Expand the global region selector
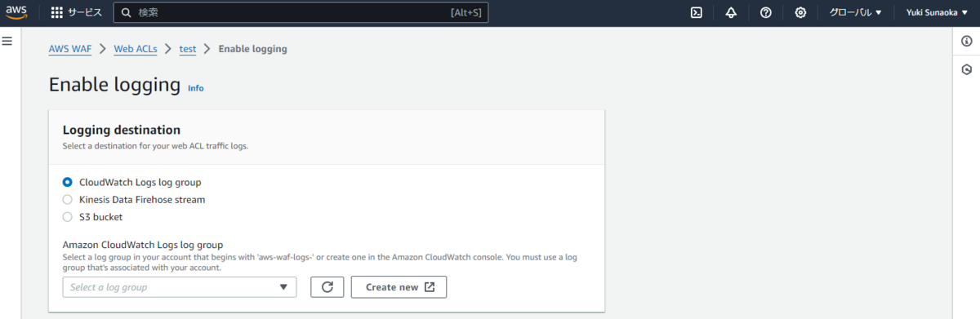 pos(855,12)
